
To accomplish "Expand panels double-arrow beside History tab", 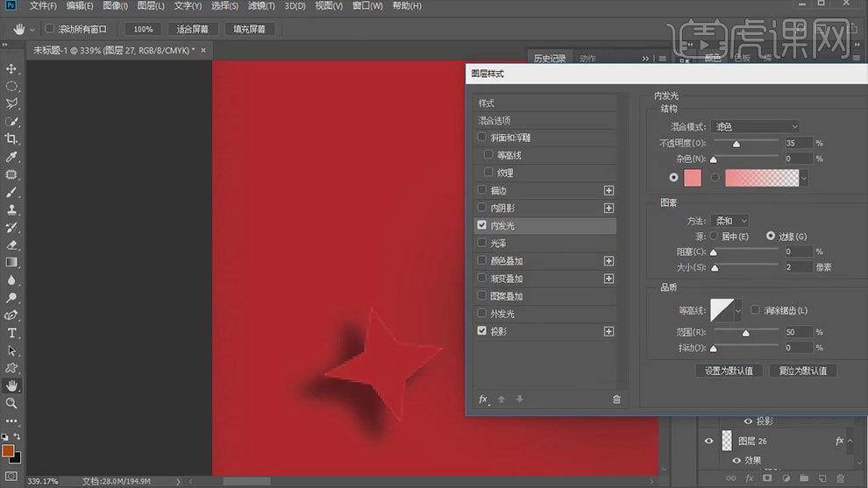I will pyautogui.click(x=645, y=58).
